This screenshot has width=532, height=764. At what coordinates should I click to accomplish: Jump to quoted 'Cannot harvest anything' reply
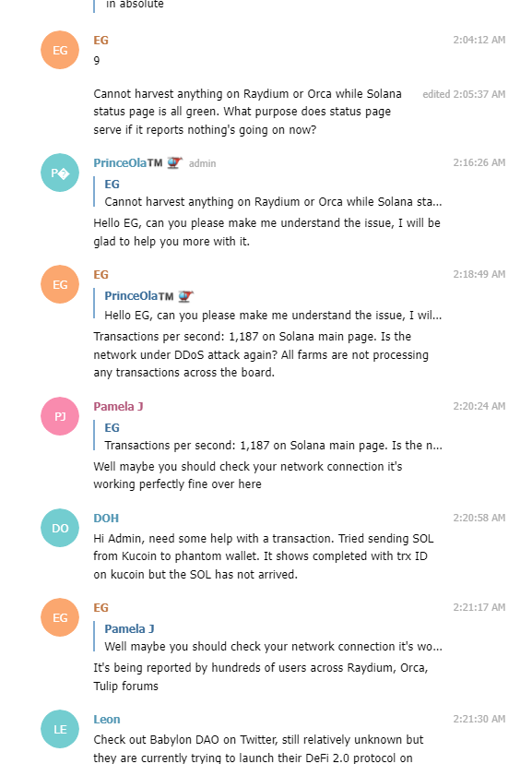click(x=268, y=193)
